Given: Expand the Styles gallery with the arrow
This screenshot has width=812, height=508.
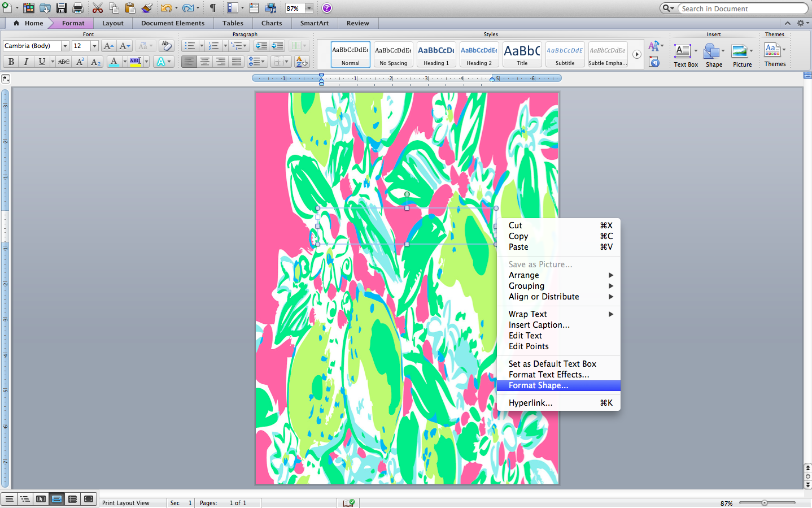Looking at the screenshot, I should [637, 54].
